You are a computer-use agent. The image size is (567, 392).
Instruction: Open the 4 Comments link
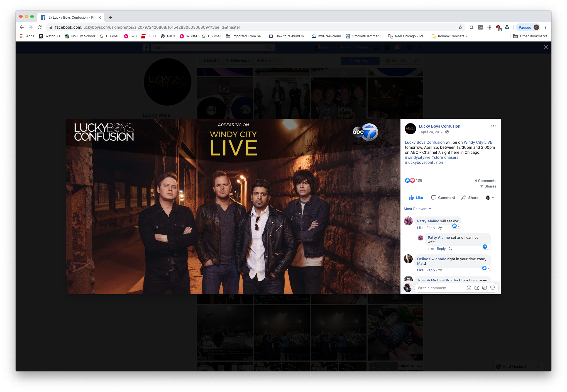tap(485, 181)
